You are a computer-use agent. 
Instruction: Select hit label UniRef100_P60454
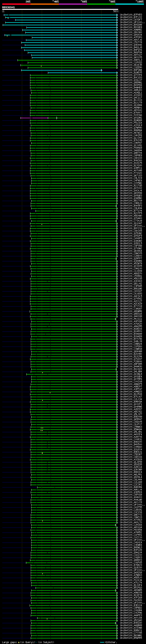[131, 530]
